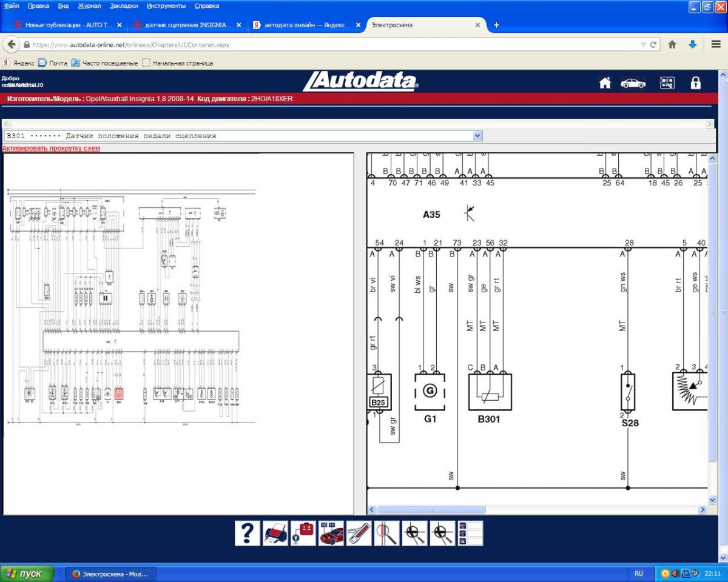Click the page scrollbar down arrow
Image resolution: width=728 pixels, height=582 pixels.
pyautogui.click(x=723, y=557)
